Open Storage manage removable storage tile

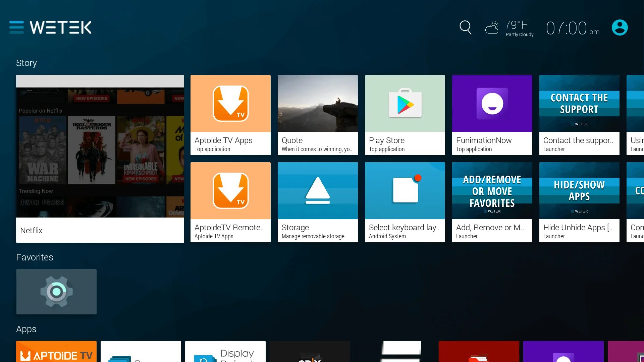tap(318, 202)
